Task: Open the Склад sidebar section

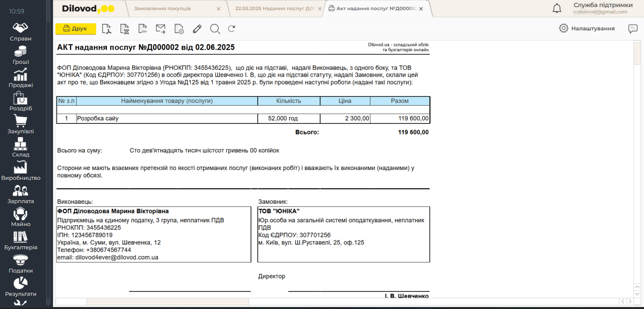Action: pyautogui.click(x=21, y=148)
